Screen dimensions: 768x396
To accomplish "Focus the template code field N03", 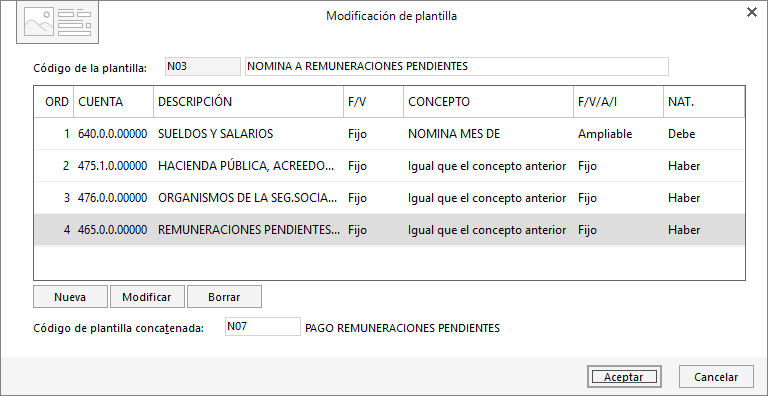I will pyautogui.click(x=203, y=67).
